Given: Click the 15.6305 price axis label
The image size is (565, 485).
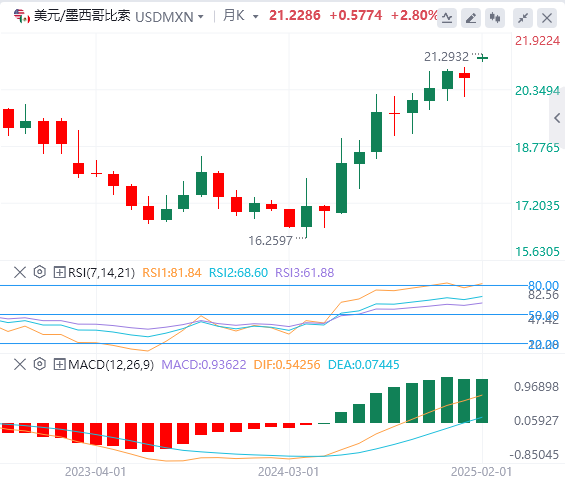Looking at the screenshot, I should click(x=538, y=252).
